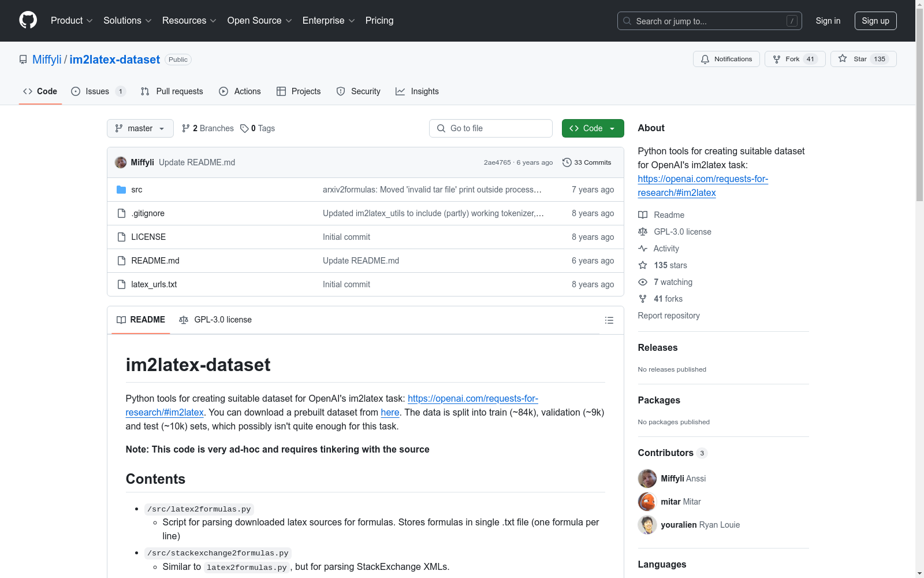
Task: Click the repository icon beside Miffyli
Action: coord(23,60)
